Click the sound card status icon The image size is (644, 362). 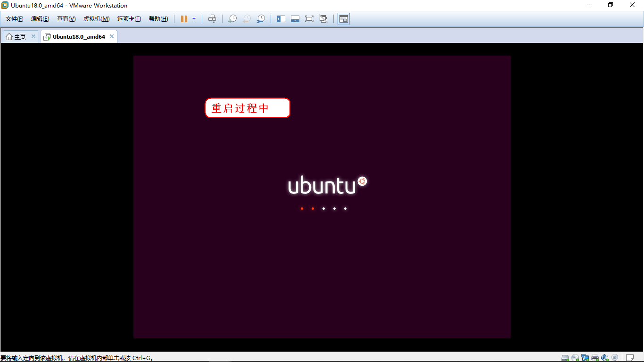pos(605,358)
